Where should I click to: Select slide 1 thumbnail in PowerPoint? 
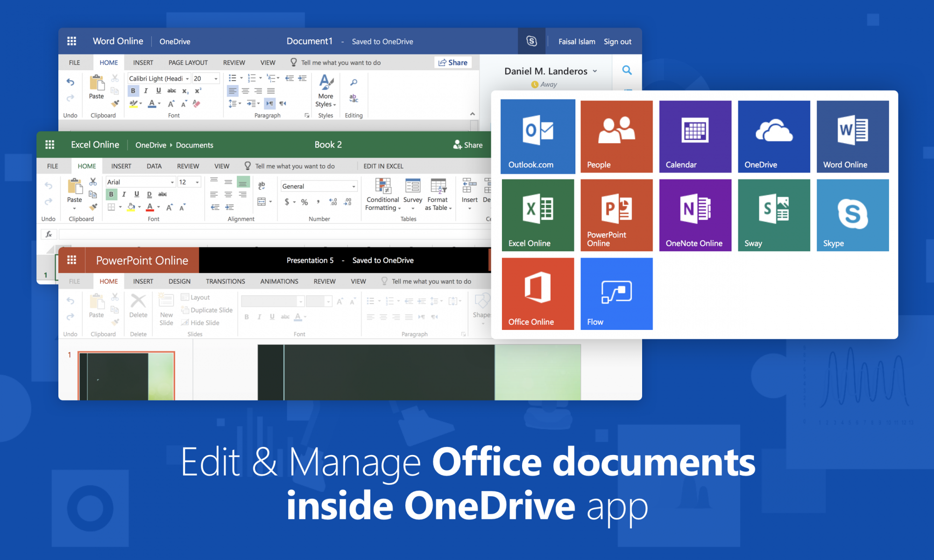coord(126,376)
